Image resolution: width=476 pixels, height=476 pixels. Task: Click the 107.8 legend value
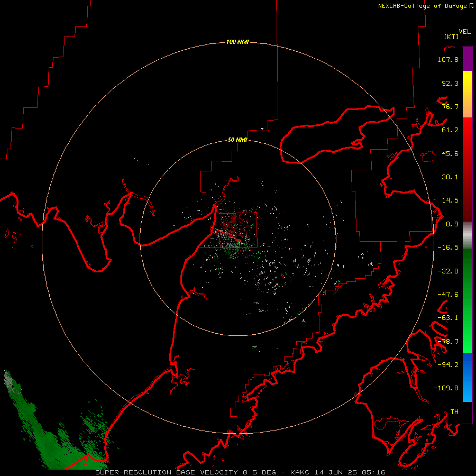pos(448,59)
